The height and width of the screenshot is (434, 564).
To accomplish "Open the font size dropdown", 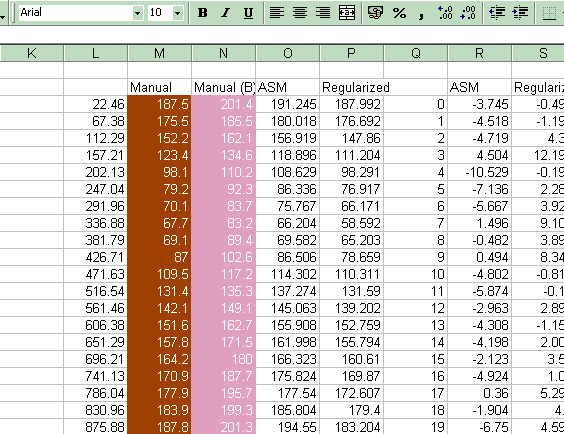I will tap(177, 13).
